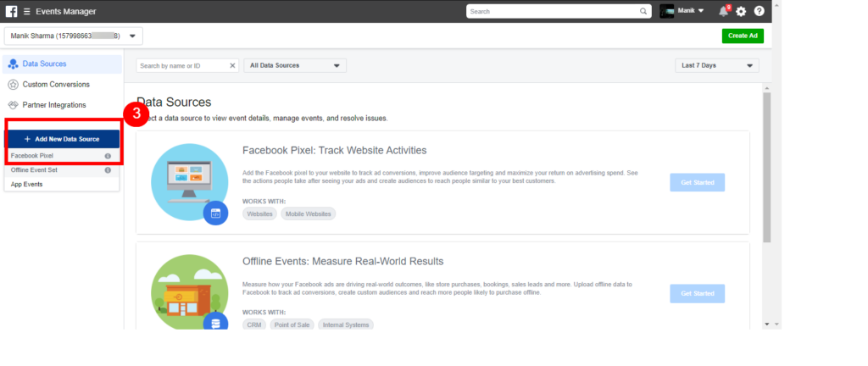This screenshot has height=366, width=868.
Task: Clear the name or ID search with X
Action: pos(232,66)
